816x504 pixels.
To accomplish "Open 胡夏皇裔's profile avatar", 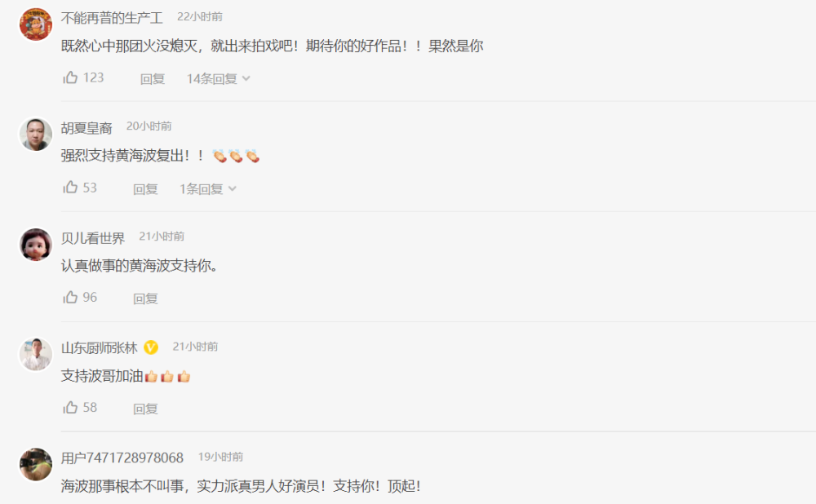I will [x=36, y=135].
